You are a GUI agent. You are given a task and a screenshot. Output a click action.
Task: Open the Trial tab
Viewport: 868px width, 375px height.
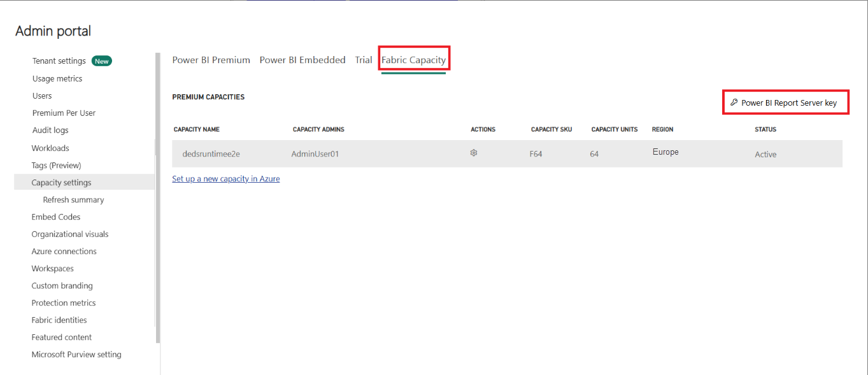(x=364, y=60)
